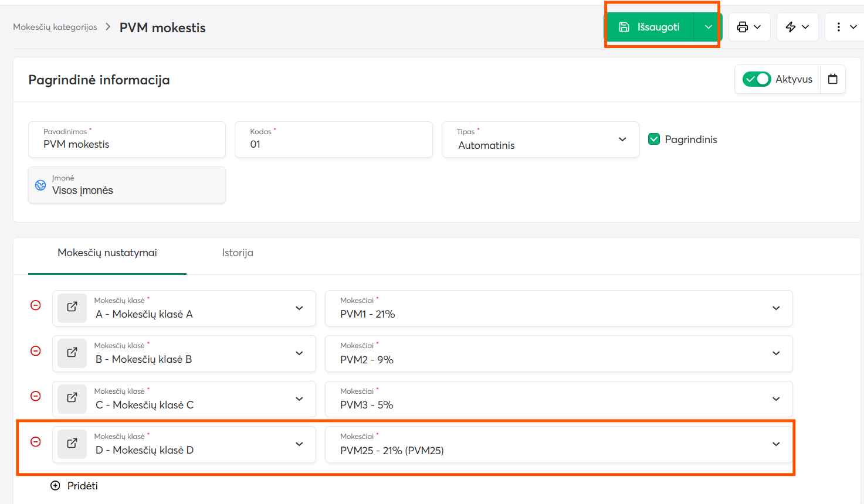
Task: Switch to the Istorija tab
Action: tap(238, 253)
